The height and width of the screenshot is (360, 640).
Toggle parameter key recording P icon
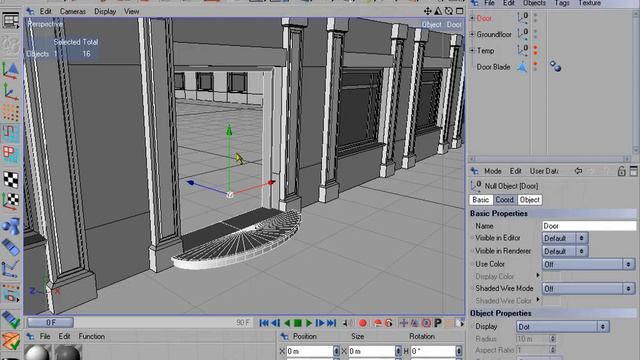[438, 323]
